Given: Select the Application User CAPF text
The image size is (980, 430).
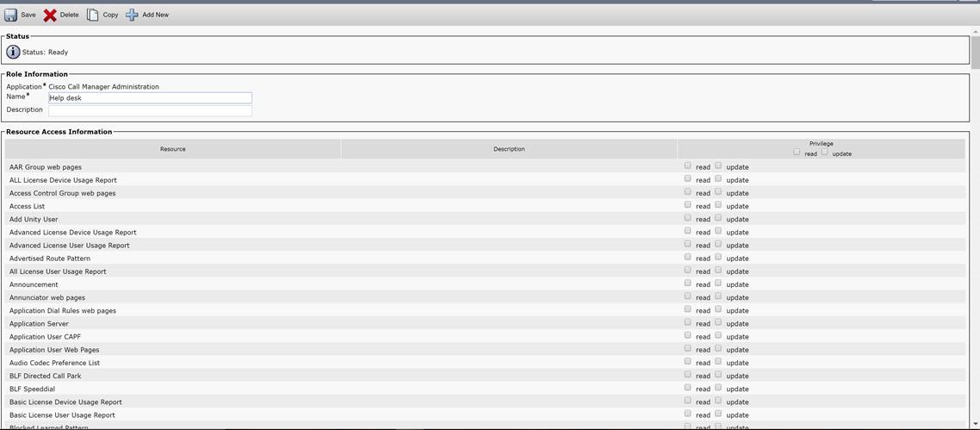Looking at the screenshot, I should point(45,337).
